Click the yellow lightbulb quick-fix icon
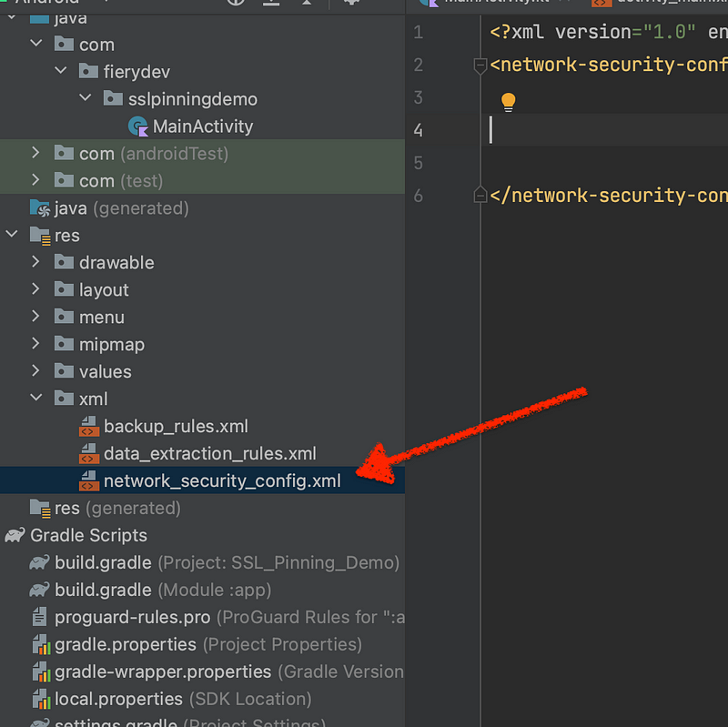 pyautogui.click(x=509, y=102)
